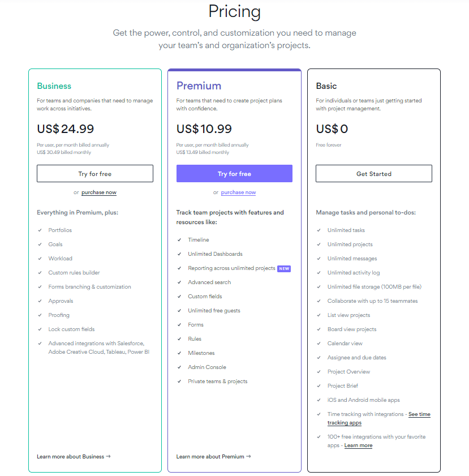Click the checkmark icon beside Portfolios
This screenshot has width=469, height=476.
coord(40,230)
